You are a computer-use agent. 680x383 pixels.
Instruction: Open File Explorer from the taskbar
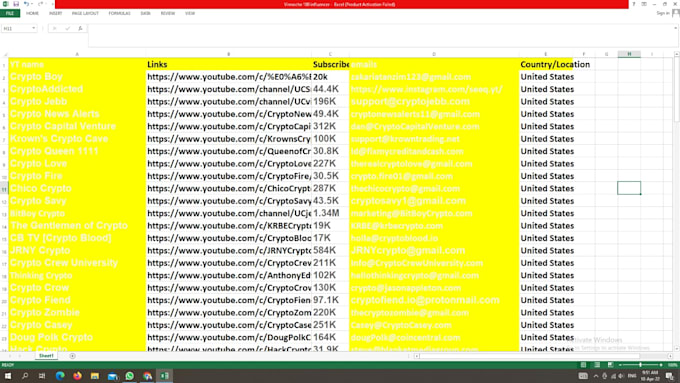pos(95,376)
